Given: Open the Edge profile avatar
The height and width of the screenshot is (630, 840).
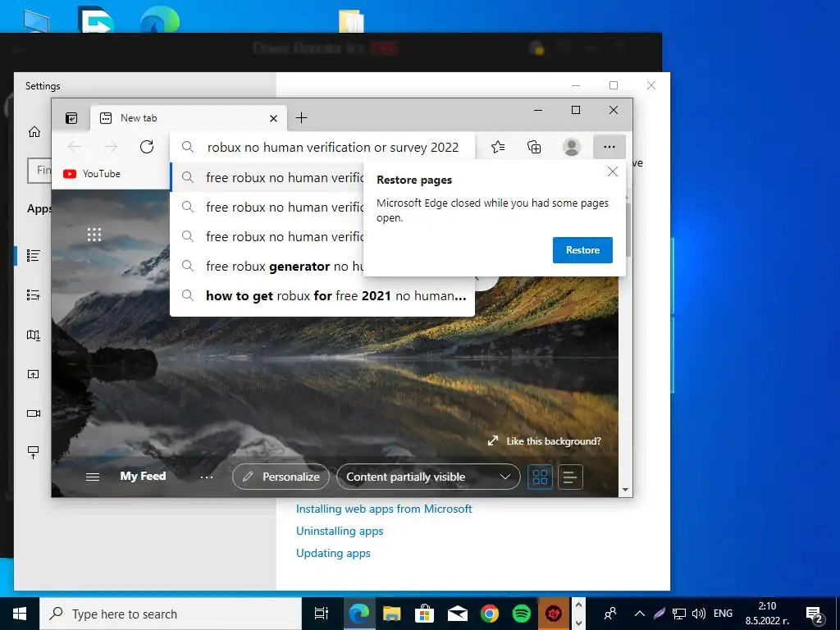Looking at the screenshot, I should [x=572, y=147].
